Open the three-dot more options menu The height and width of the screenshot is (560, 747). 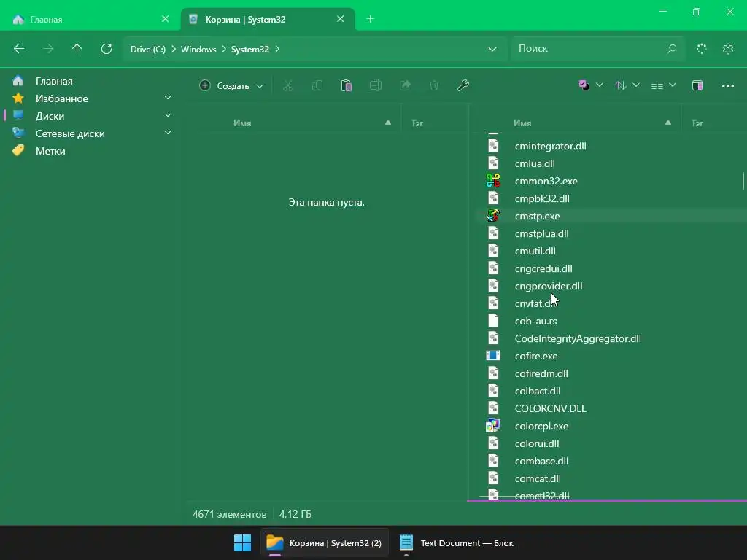727,86
